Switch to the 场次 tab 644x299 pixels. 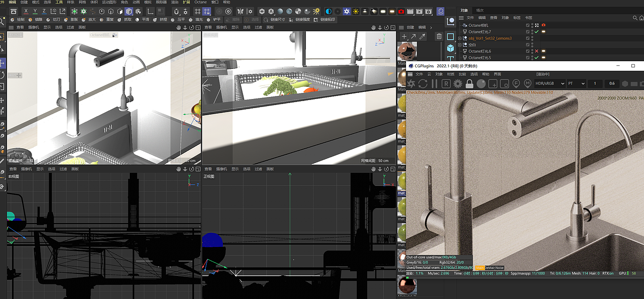pos(480,10)
